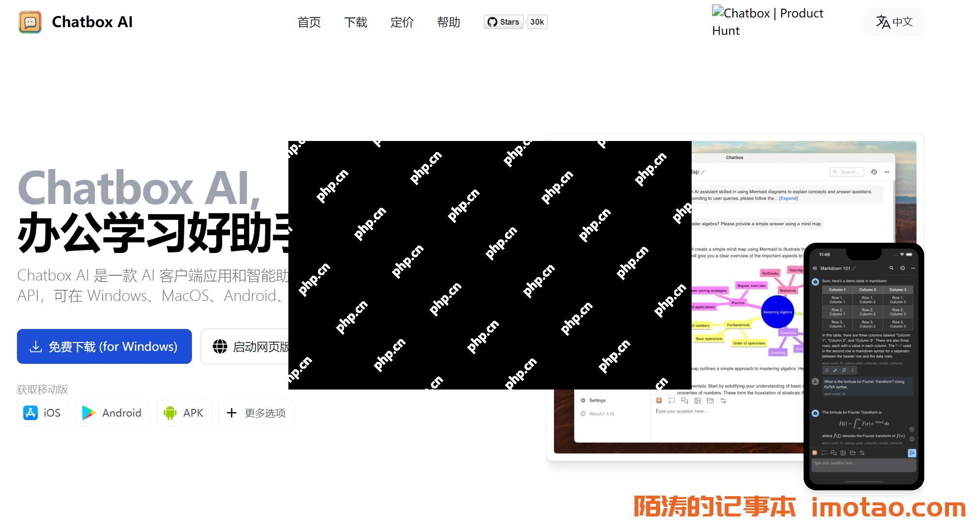Click history clock icon in desktop app

(874, 172)
